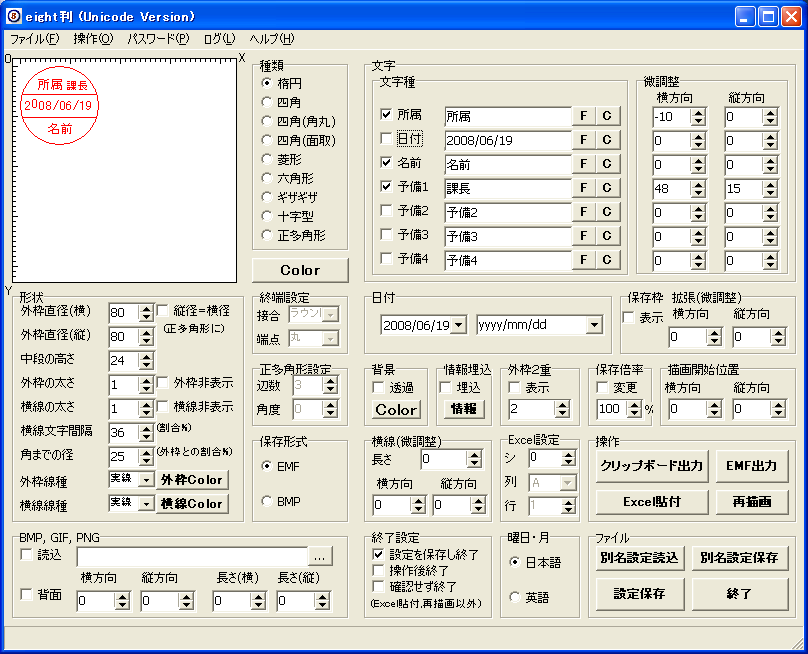The image size is (808, 654).
Task: Open the 操作(O) menu
Action: pyautogui.click(x=93, y=39)
